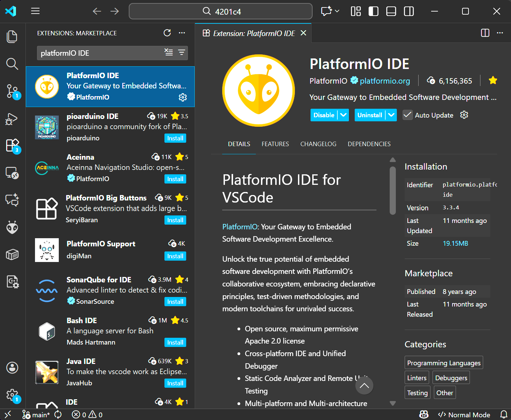Open the Customize Layout control

[x=356, y=11]
